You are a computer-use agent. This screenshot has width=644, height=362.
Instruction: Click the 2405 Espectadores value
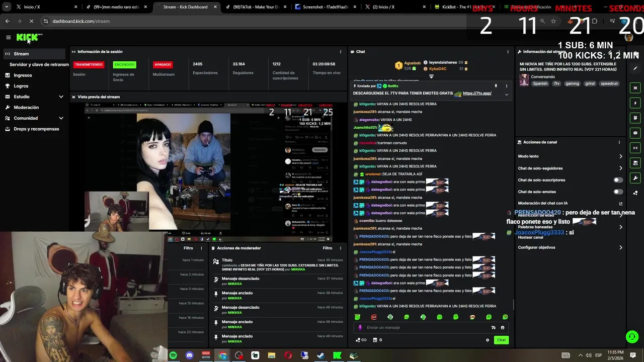click(x=197, y=64)
